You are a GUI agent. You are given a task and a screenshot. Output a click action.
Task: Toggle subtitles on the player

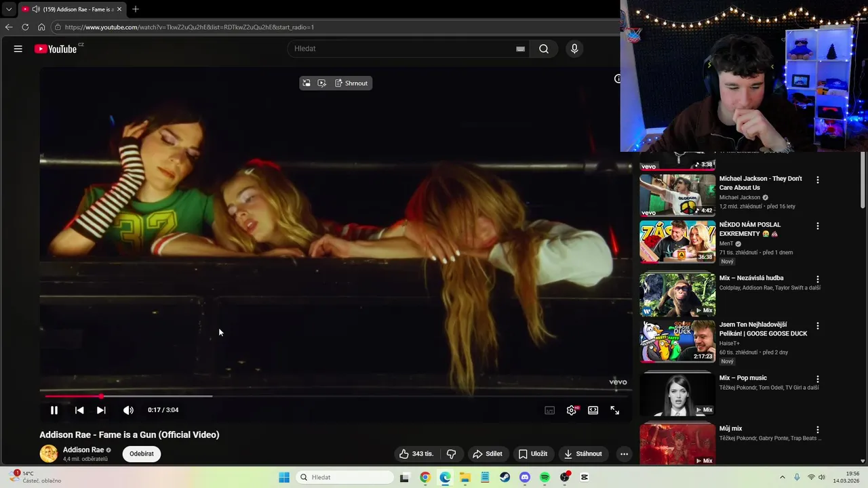[550, 410]
